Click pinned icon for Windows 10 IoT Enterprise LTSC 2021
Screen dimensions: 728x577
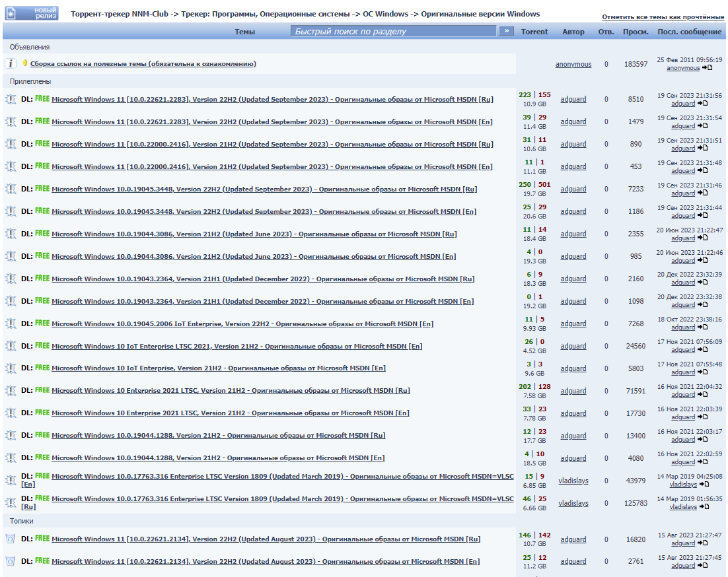point(11,346)
